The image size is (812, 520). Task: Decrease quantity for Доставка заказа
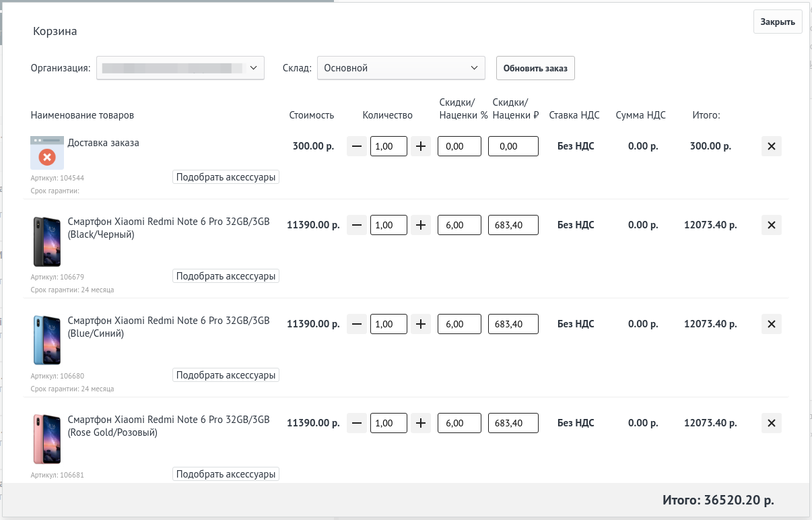pyautogui.click(x=357, y=146)
